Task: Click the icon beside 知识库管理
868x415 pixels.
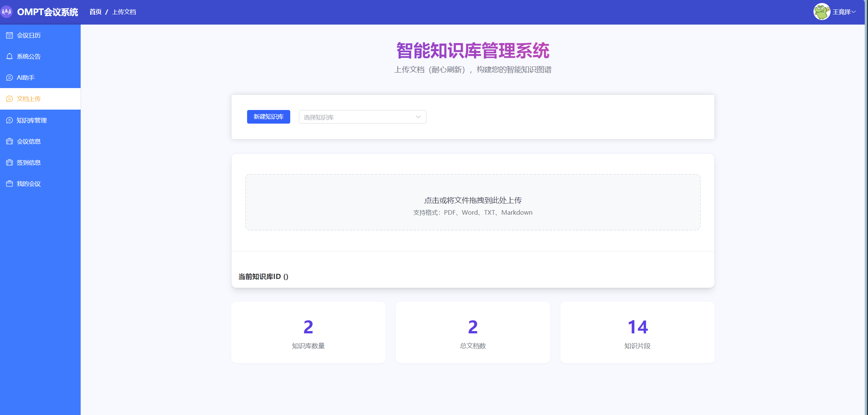Action: click(9, 120)
